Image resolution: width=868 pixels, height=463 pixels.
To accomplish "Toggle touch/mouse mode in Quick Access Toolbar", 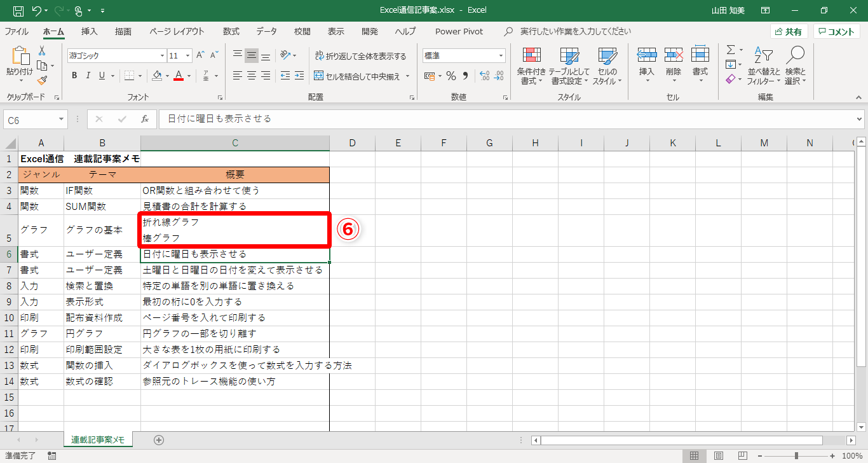I will tap(79, 11).
